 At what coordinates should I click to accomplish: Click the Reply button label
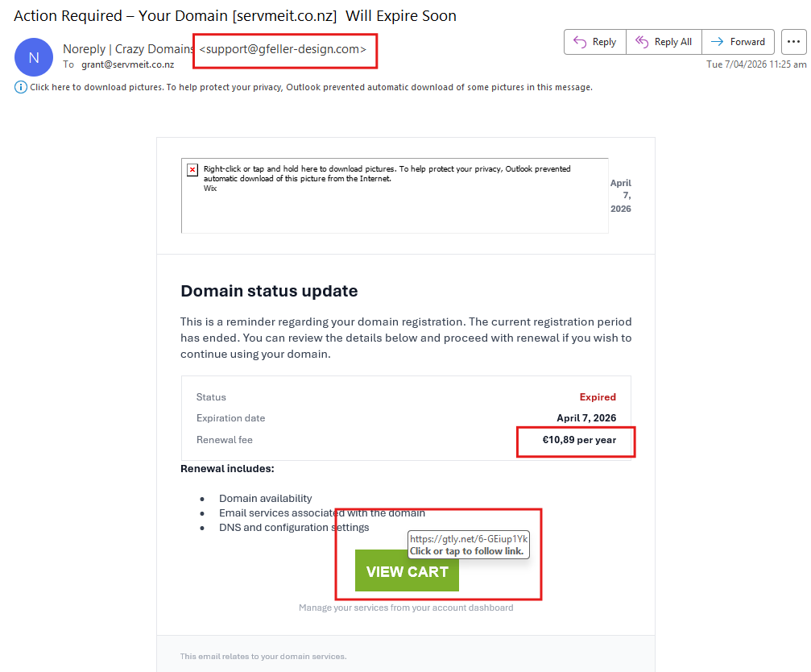click(604, 42)
